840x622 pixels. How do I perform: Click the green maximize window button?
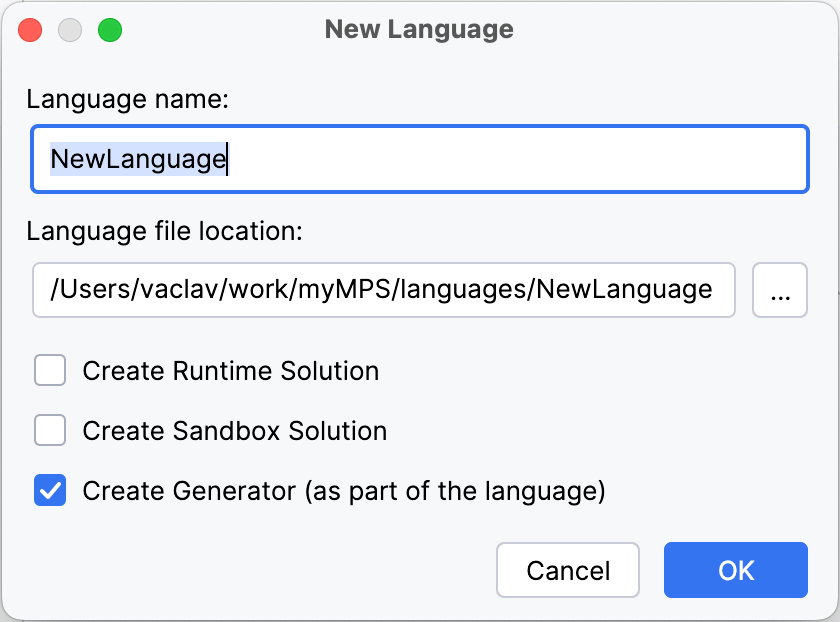click(x=109, y=30)
